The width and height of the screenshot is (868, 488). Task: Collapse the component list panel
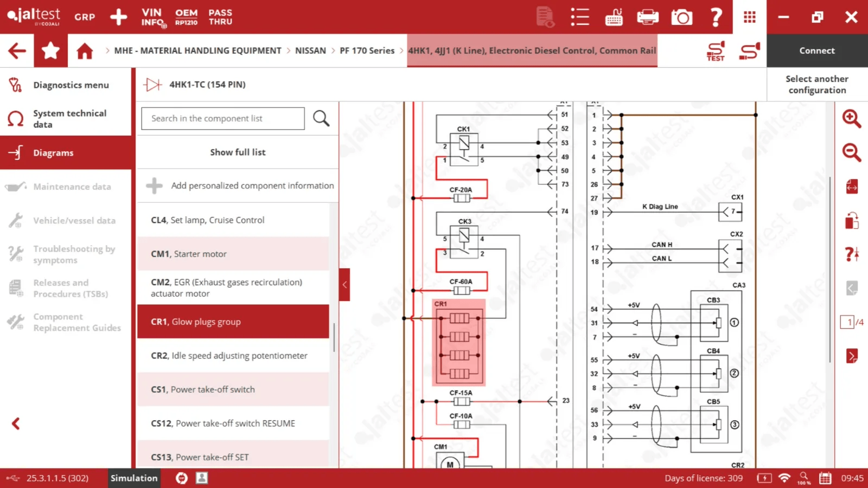(344, 285)
